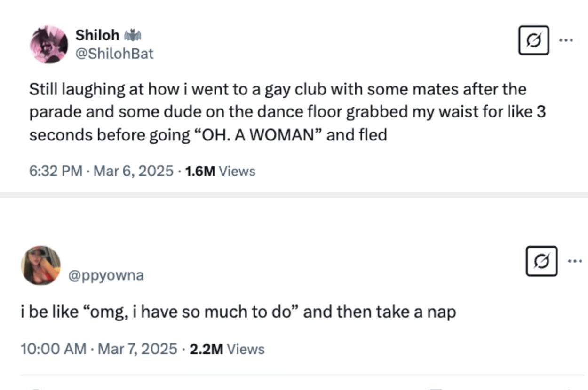This screenshot has height=390, width=588.
Task: Open the gay club story tweet text
Action: (x=287, y=112)
